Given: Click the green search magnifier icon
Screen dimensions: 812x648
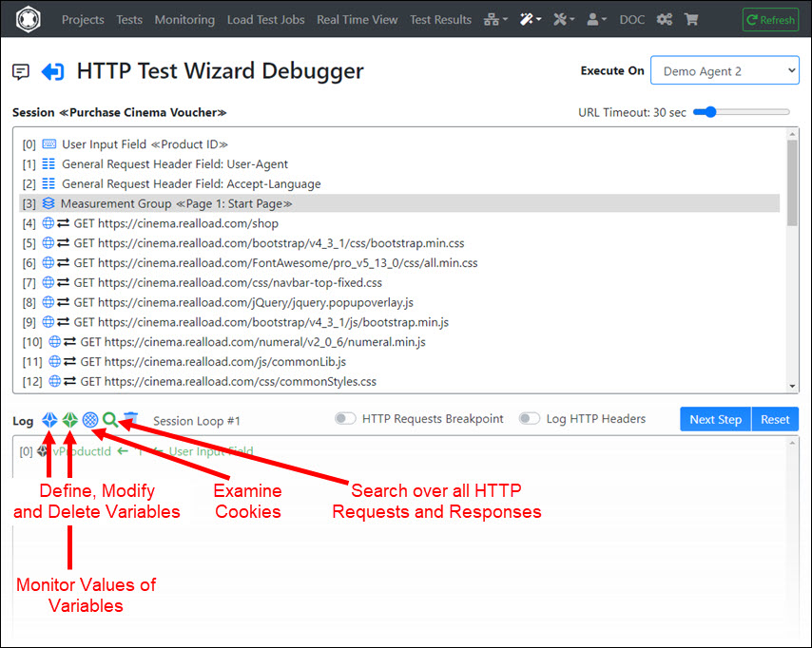Looking at the screenshot, I should 109,420.
